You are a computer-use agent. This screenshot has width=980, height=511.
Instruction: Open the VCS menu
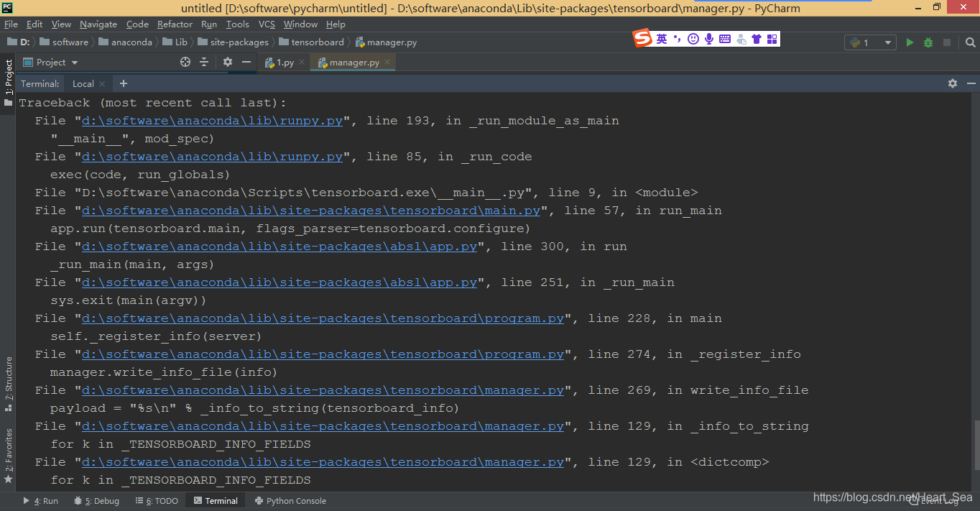pyautogui.click(x=267, y=24)
